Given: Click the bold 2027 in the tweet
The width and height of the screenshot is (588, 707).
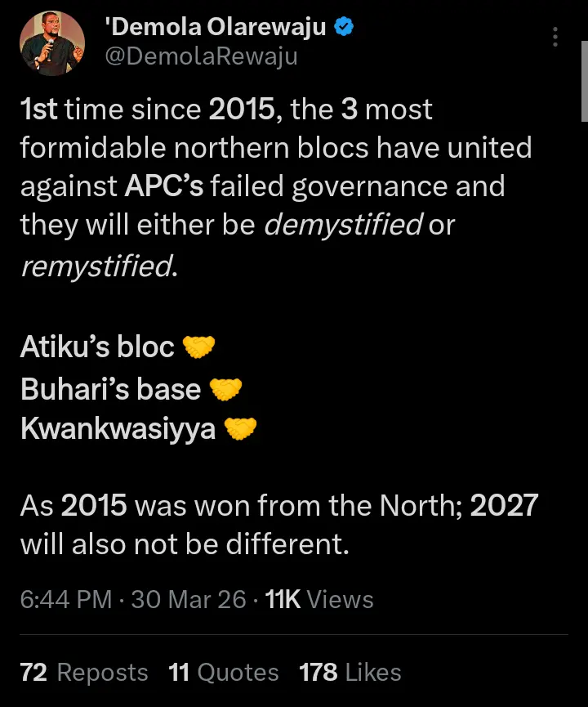Looking at the screenshot, I should click(504, 505).
